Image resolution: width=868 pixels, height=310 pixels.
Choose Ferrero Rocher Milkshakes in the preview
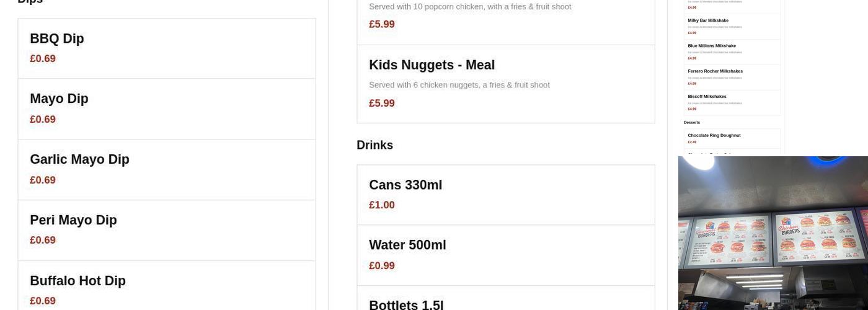[732, 77]
